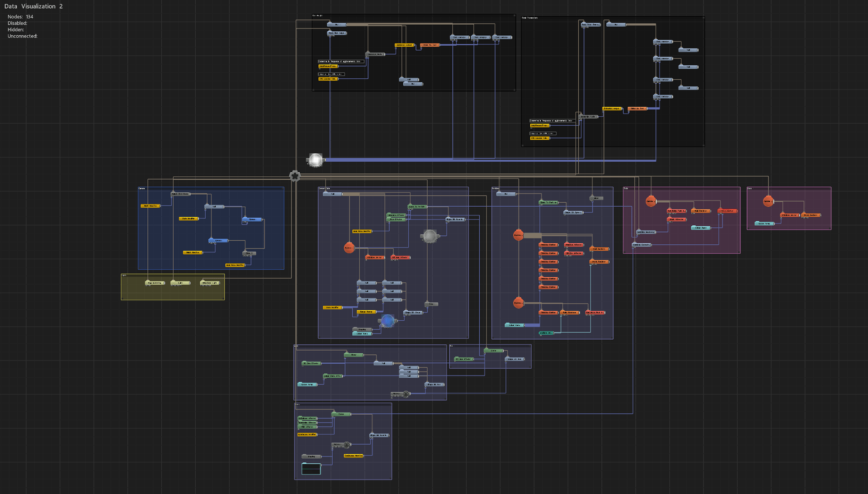Click the Select Child Node node

(180, 194)
